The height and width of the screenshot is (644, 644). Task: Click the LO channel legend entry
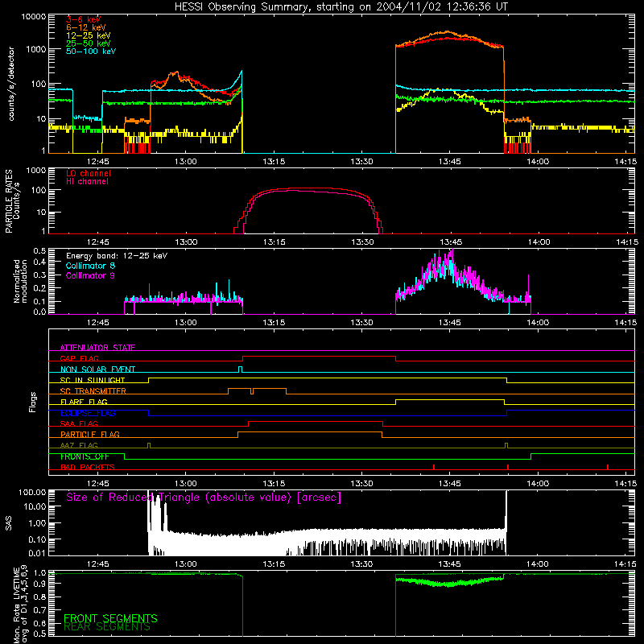pyautogui.click(x=89, y=173)
